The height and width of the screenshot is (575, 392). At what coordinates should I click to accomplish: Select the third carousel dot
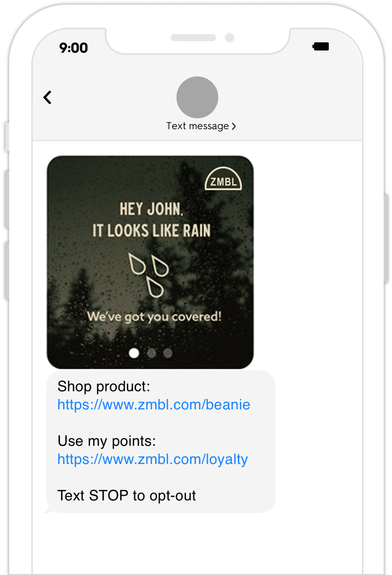pos(168,353)
